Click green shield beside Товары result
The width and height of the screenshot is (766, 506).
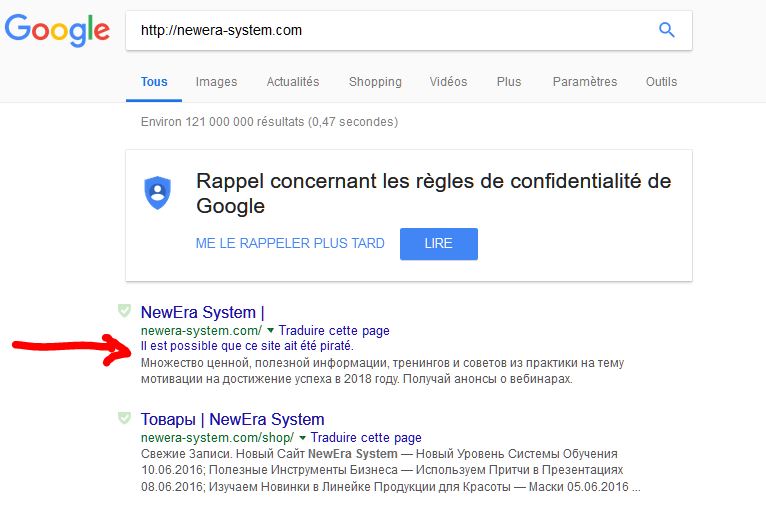[125, 418]
